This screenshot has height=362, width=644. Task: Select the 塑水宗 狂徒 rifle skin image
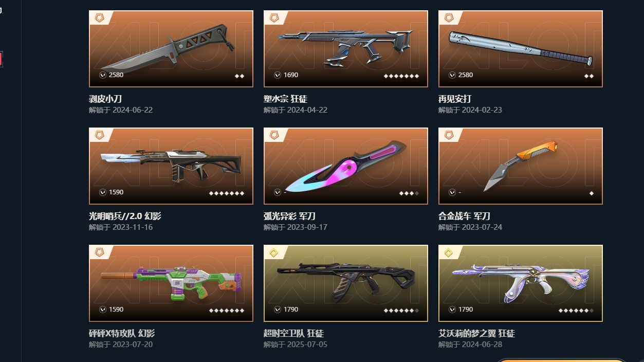pos(346,49)
